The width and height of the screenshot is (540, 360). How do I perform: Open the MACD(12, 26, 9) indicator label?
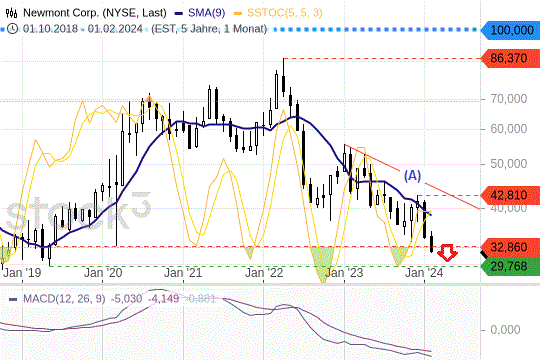click(x=64, y=299)
